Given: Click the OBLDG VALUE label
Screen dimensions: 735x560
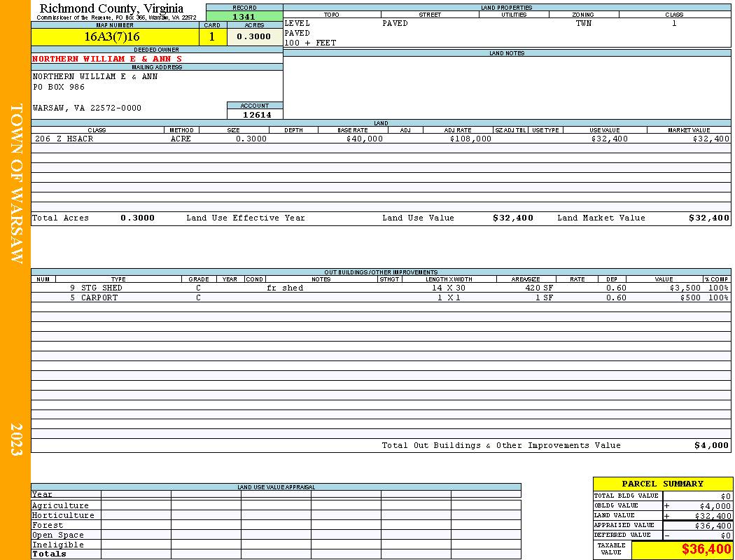Looking at the screenshot, I should [x=616, y=505].
